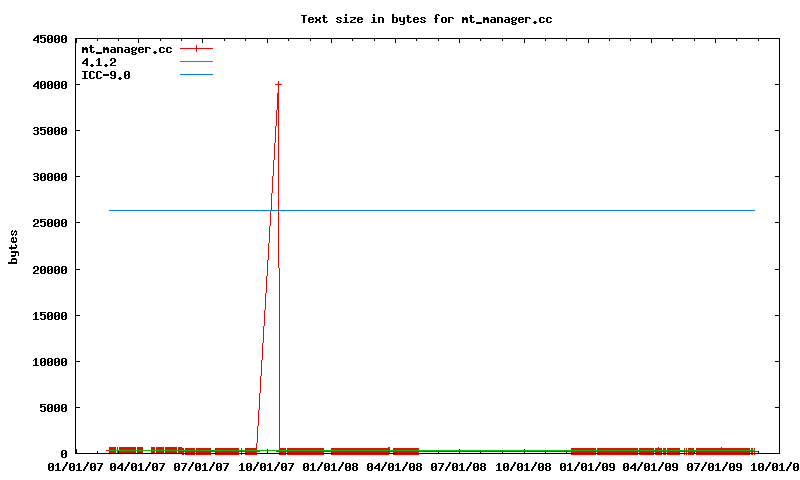Select the mt_manager.cc legend label
The width and height of the screenshot is (800, 480).
click(x=126, y=48)
